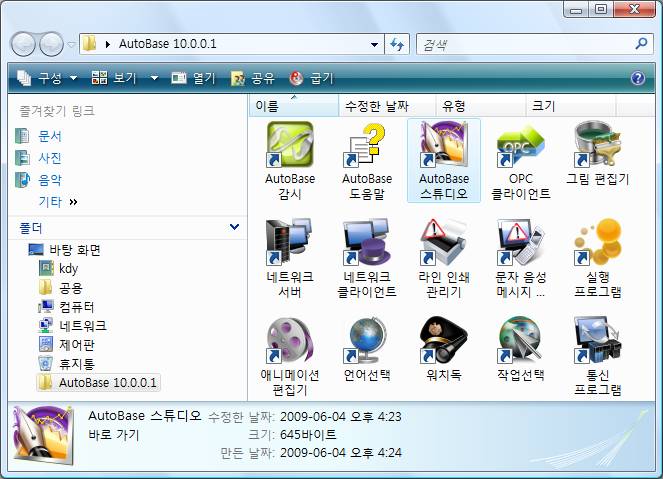Screen dimensions: 663x479
Task: Open the 보기 views dropdown arrow
Action: [x=154, y=78]
